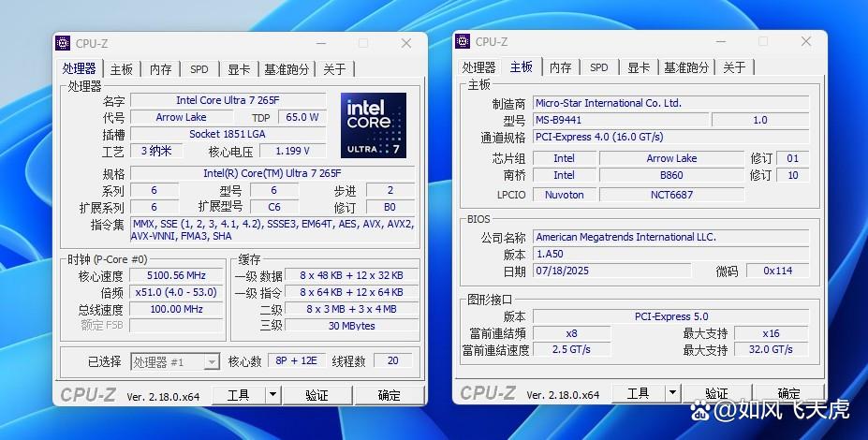
Task: Click max supported speed 32.0 GT/s
Action: point(771,350)
